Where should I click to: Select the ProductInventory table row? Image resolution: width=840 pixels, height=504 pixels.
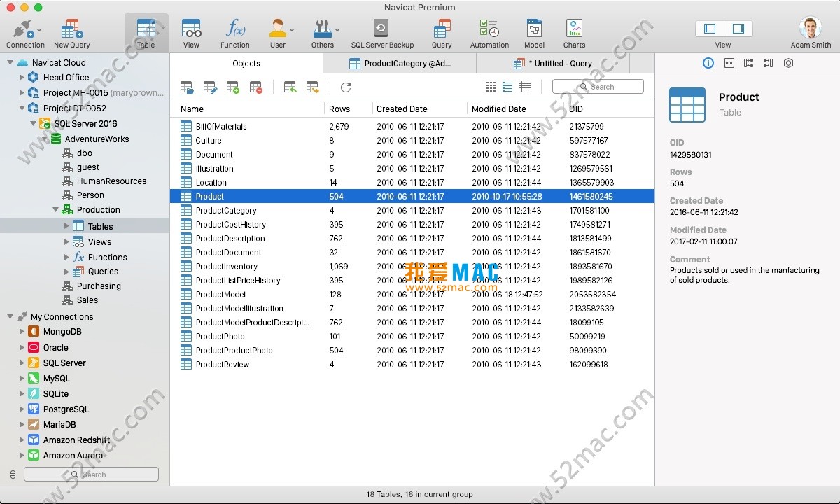click(x=412, y=267)
